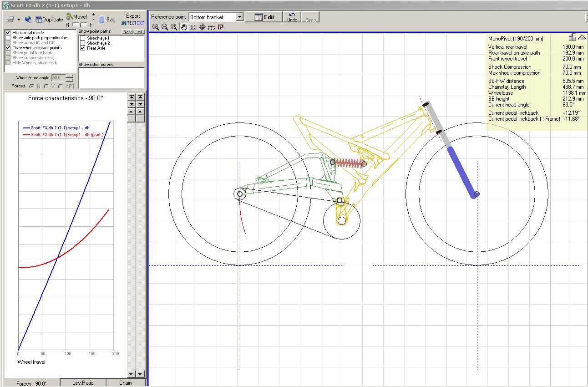This screenshot has width=588, height=387.
Task: Select the APT forces radio button
Action: tap(60, 86)
